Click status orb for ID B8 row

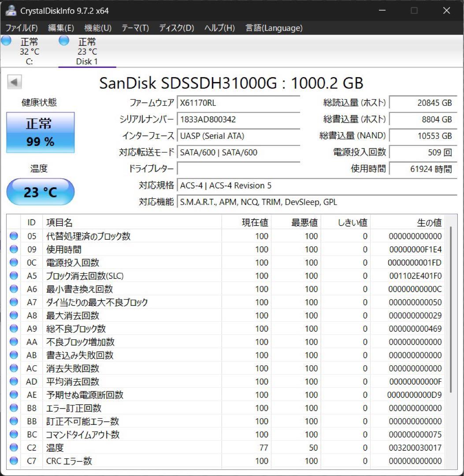14,408
